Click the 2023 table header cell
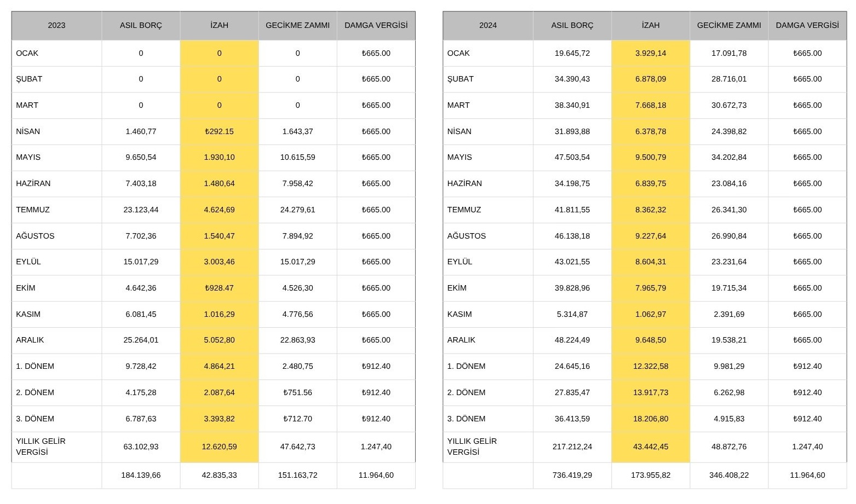This screenshot has height=504, width=856. point(56,25)
